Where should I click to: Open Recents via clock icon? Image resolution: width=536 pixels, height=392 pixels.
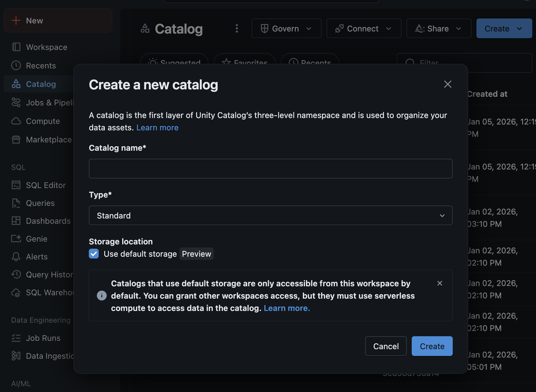click(16, 65)
